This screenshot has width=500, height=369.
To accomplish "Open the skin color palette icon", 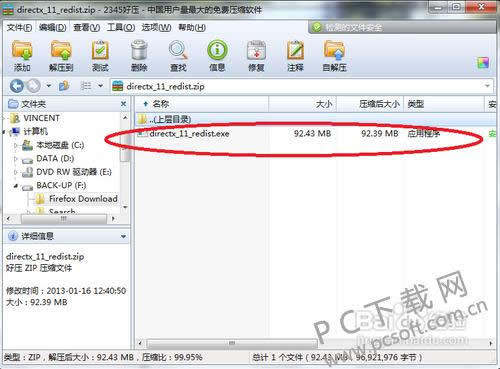I will [483, 63].
